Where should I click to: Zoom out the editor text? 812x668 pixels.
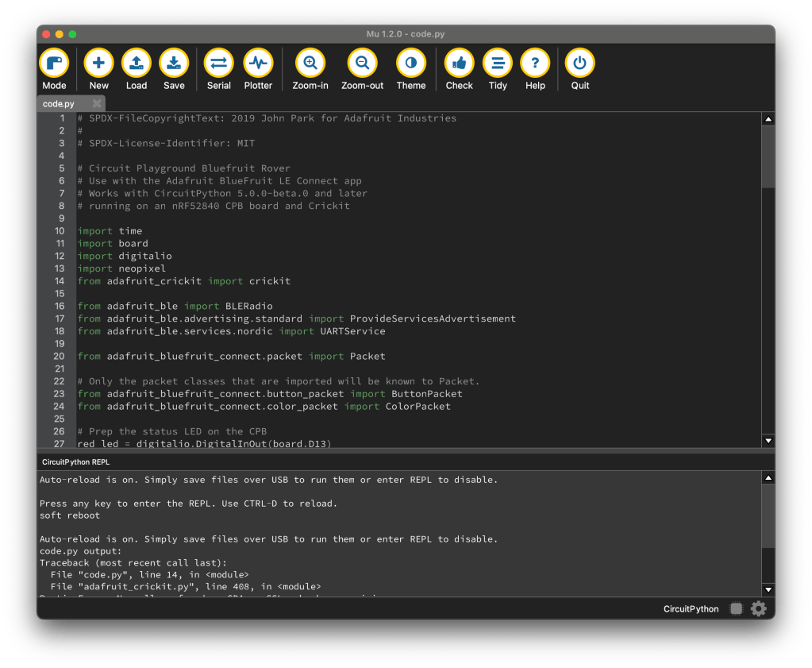[x=362, y=64]
